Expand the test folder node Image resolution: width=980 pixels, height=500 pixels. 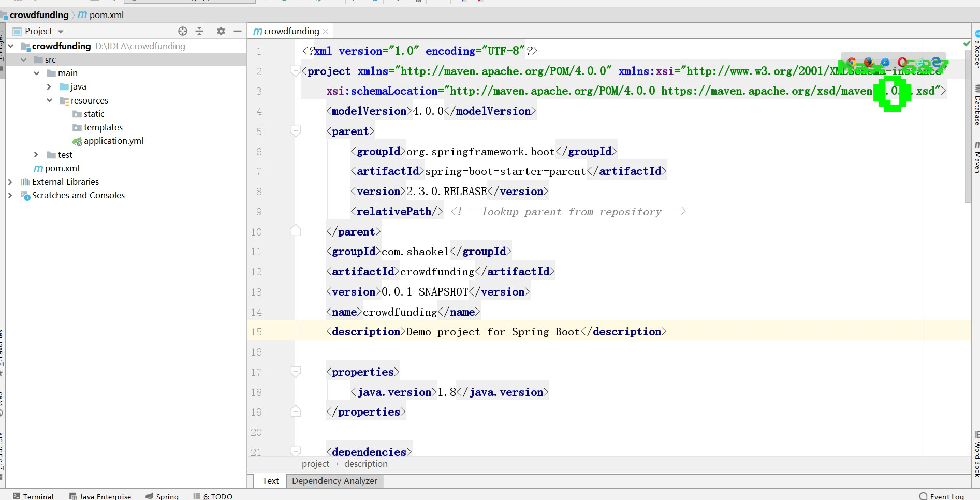click(36, 155)
